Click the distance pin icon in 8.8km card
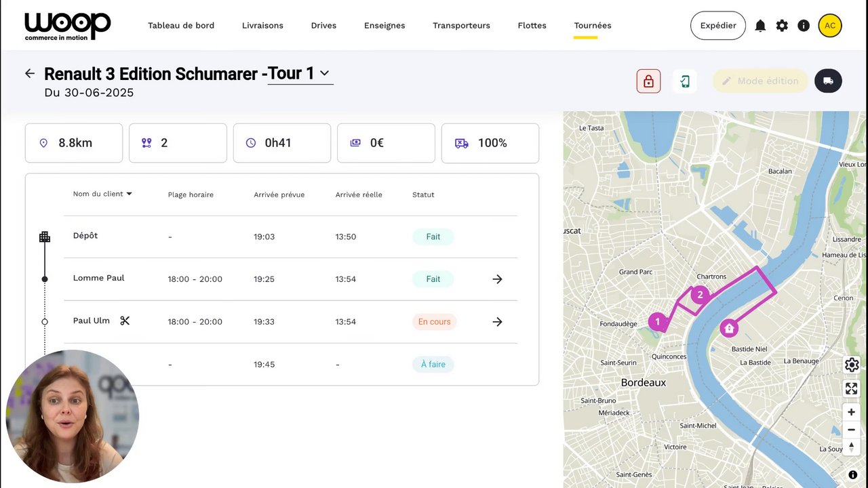The image size is (868, 488). (43, 143)
